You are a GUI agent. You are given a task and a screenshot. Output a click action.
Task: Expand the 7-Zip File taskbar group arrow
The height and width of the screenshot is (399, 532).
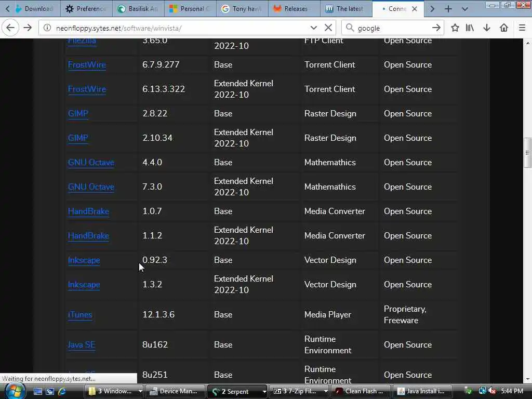pos(326,391)
